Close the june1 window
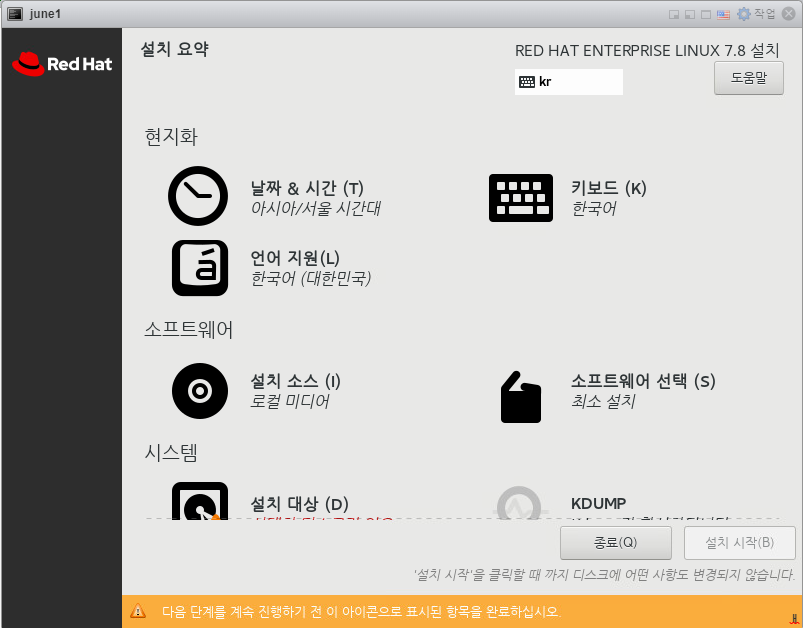 (x=789, y=14)
